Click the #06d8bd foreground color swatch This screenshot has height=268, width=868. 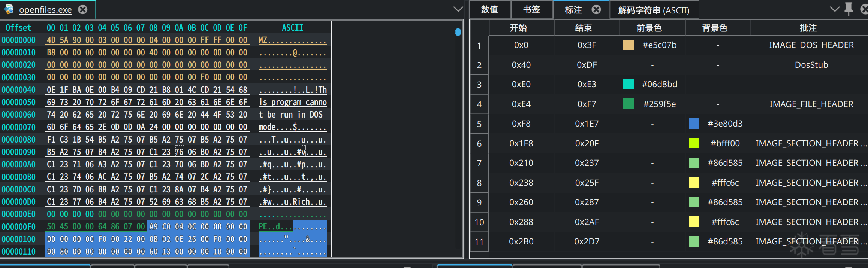coord(628,84)
